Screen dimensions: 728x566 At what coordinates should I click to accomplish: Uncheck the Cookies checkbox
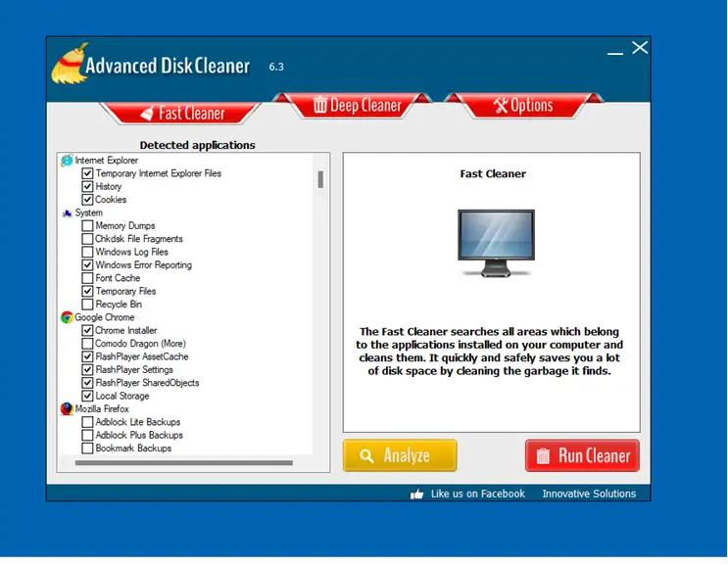coord(87,200)
